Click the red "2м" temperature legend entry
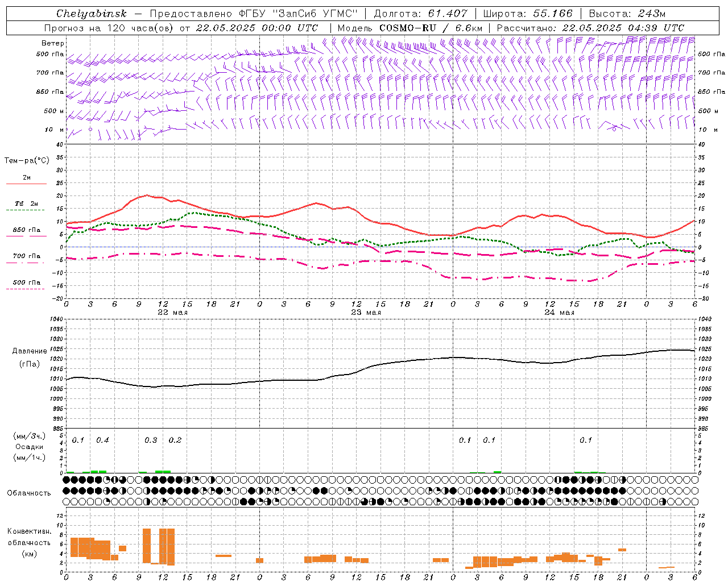The image size is (728, 582). click(x=27, y=178)
